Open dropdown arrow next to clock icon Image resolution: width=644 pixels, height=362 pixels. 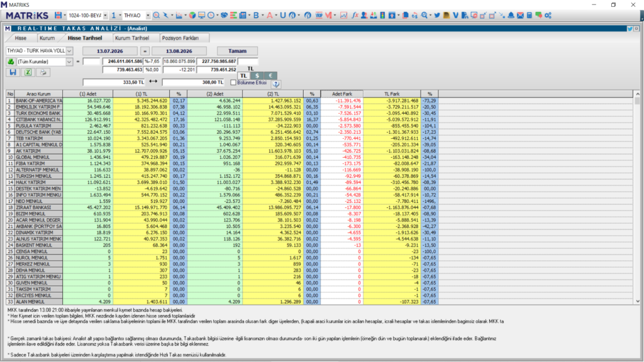[x=217, y=16]
